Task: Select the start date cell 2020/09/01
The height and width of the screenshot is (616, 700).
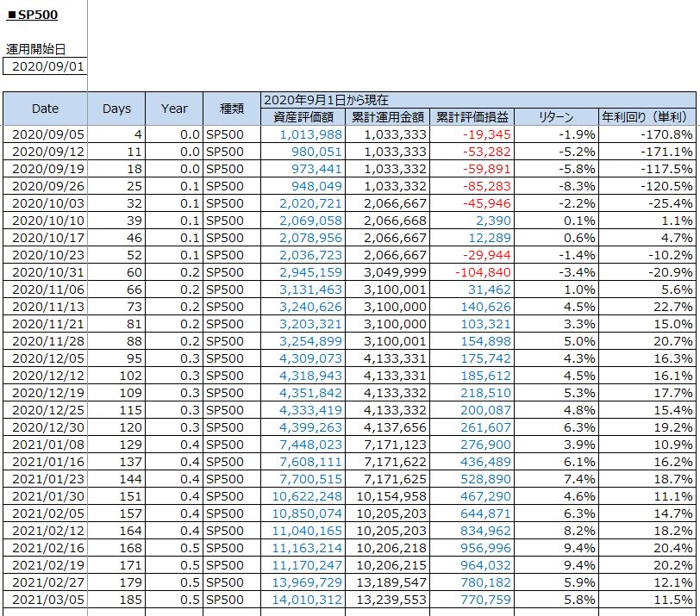Action: pyautogui.click(x=45, y=66)
